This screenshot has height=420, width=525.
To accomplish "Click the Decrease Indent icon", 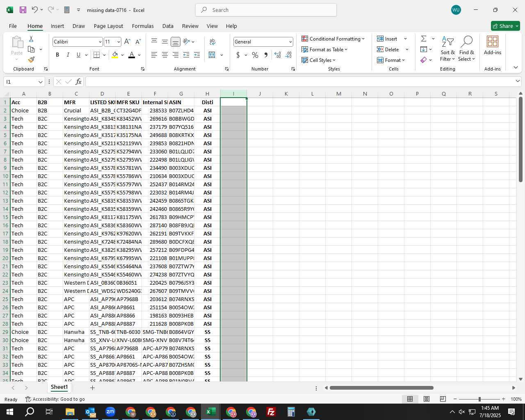I will coord(186,55).
